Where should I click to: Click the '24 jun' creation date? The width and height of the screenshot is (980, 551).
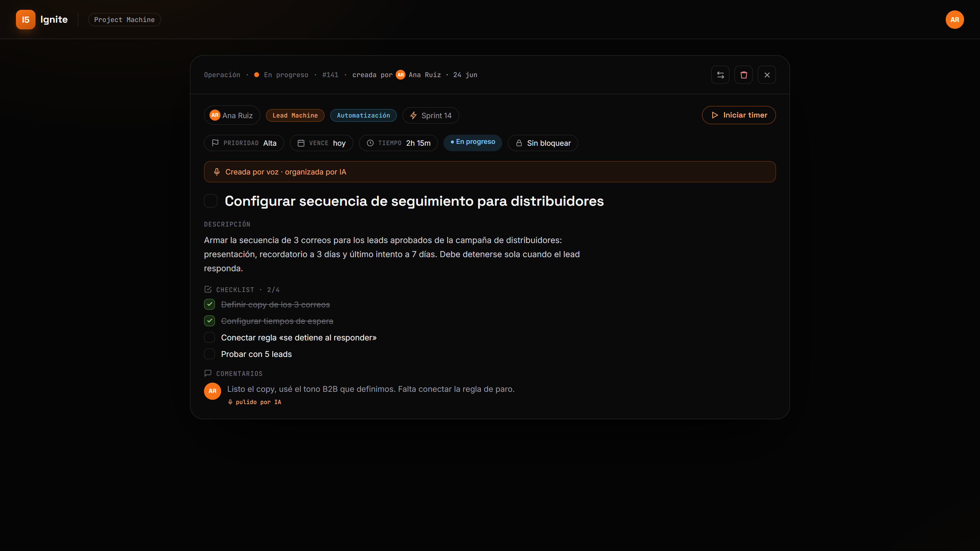[x=465, y=75]
